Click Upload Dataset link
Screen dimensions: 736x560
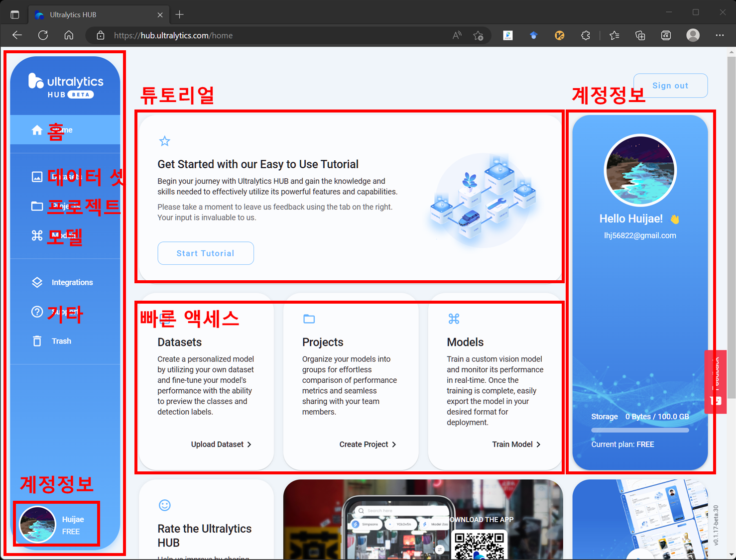coord(222,444)
